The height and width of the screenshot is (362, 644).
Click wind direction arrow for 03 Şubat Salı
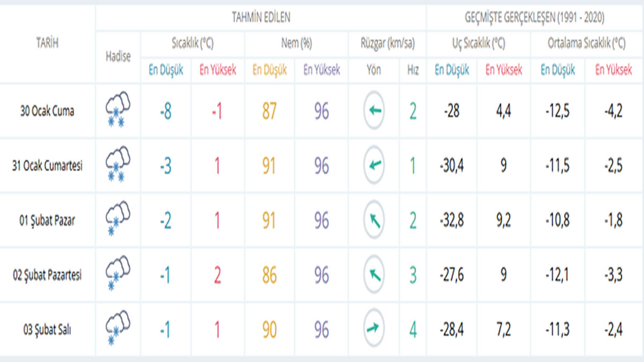click(374, 329)
